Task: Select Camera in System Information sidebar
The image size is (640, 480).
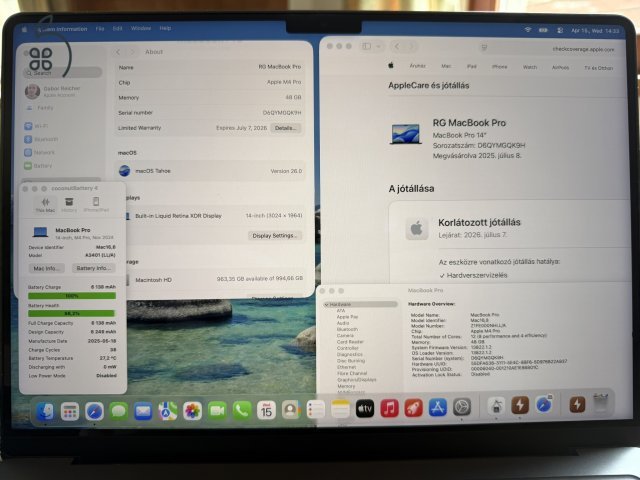Action: coord(345,336)
